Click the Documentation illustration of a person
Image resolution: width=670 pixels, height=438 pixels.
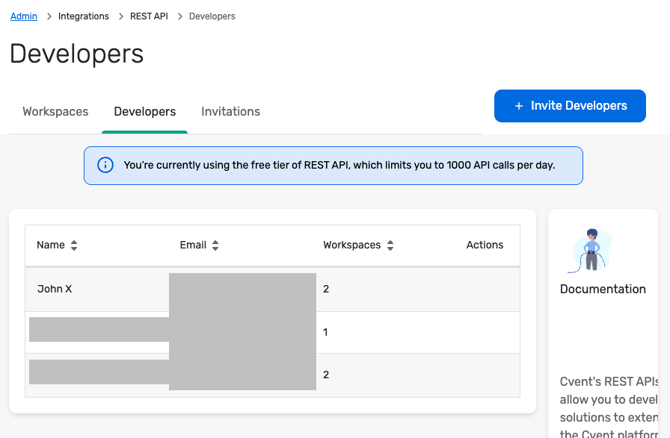590,249
